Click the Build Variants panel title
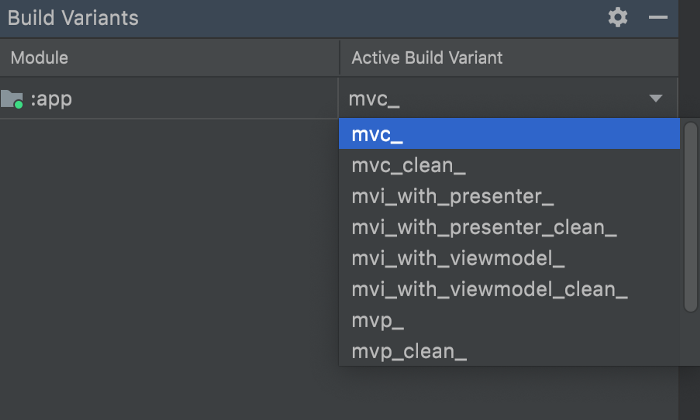Image resolution: width=700 pixels, height=420 pixels. pos(73,18)
